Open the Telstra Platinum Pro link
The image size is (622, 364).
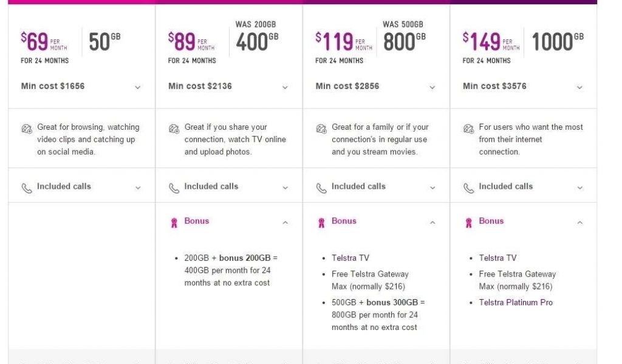(516, 302)
